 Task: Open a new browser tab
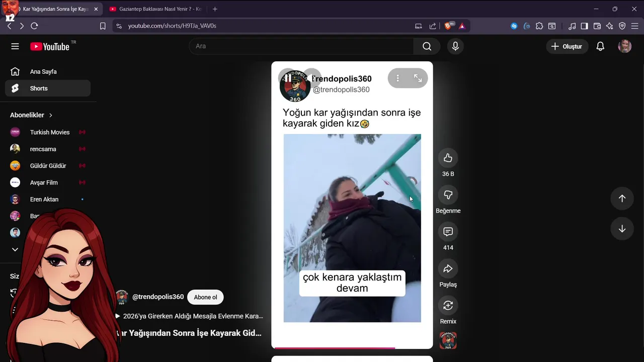click(215, 9)
